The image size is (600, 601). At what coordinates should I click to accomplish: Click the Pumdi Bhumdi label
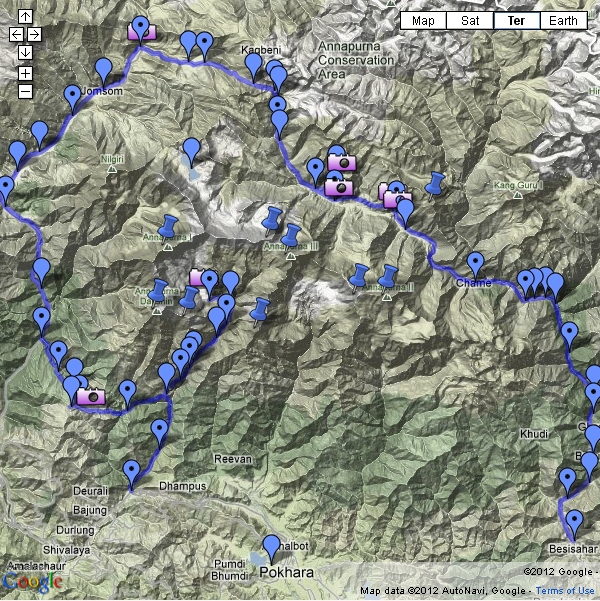(x=230, y=570)
